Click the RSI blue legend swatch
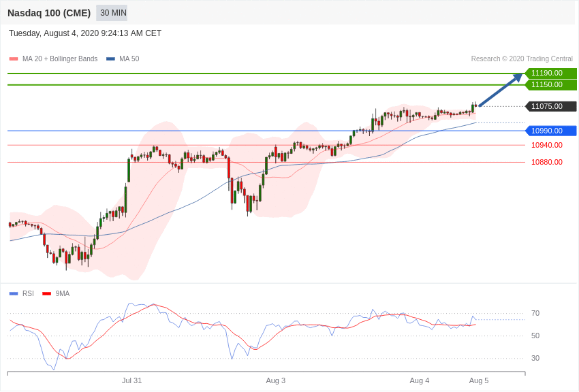This screenshot has height=392, width=579. pos(14,293)
